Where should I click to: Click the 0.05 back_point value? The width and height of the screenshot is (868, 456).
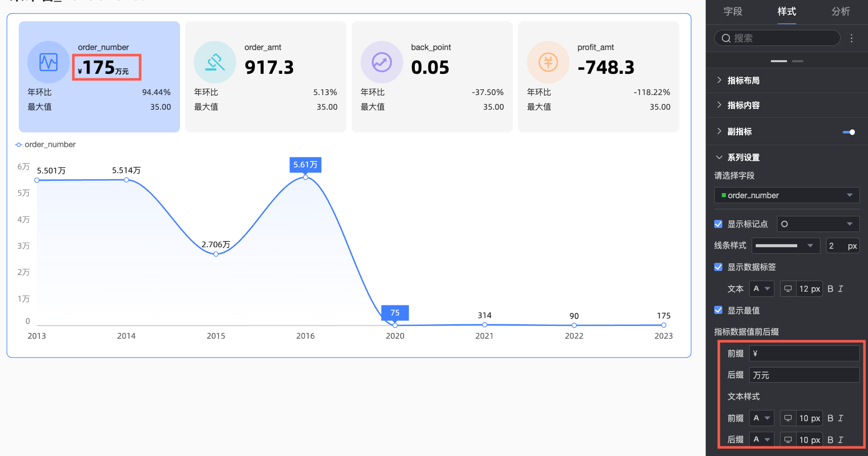[430, 67]
